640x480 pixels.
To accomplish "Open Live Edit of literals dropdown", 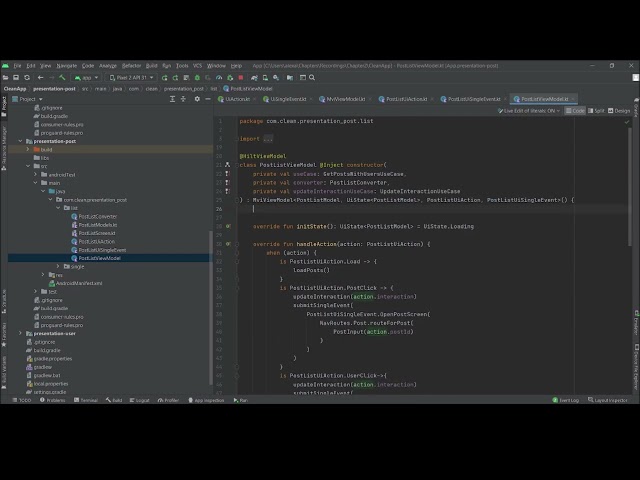I will coord(529,111).
